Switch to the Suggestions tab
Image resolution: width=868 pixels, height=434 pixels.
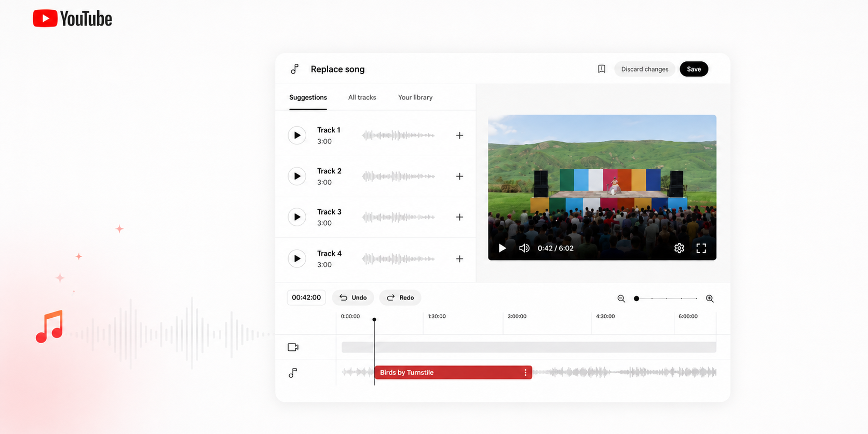pyautogui.click(x=308, y=98)
